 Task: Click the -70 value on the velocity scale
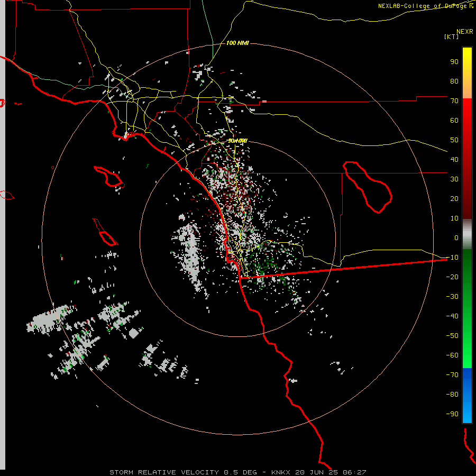[x=452, y=375]
